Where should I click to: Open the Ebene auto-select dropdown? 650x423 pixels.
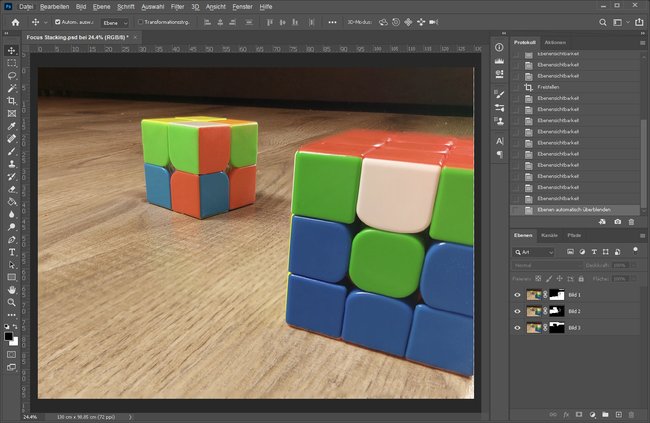point(115,23)
